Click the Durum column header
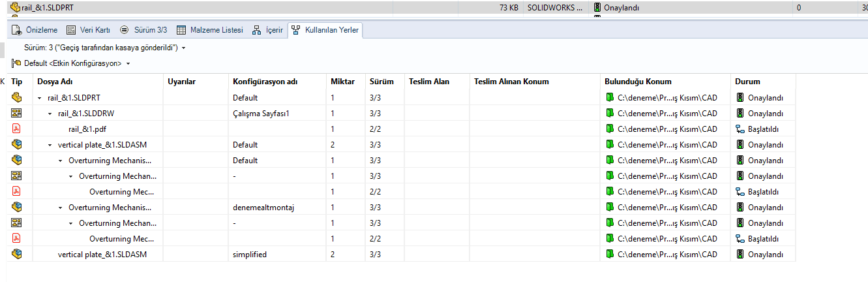Viewport: 868px width, 282px height. pos(747,82)
